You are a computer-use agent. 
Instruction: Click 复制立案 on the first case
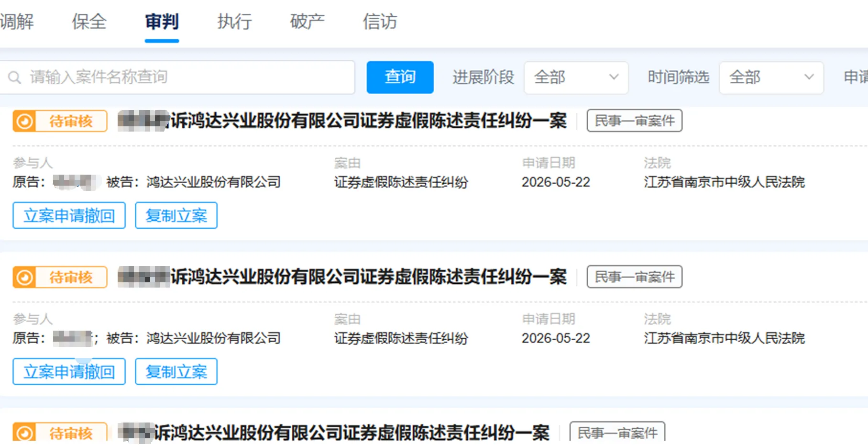click(x=176, y=215)
